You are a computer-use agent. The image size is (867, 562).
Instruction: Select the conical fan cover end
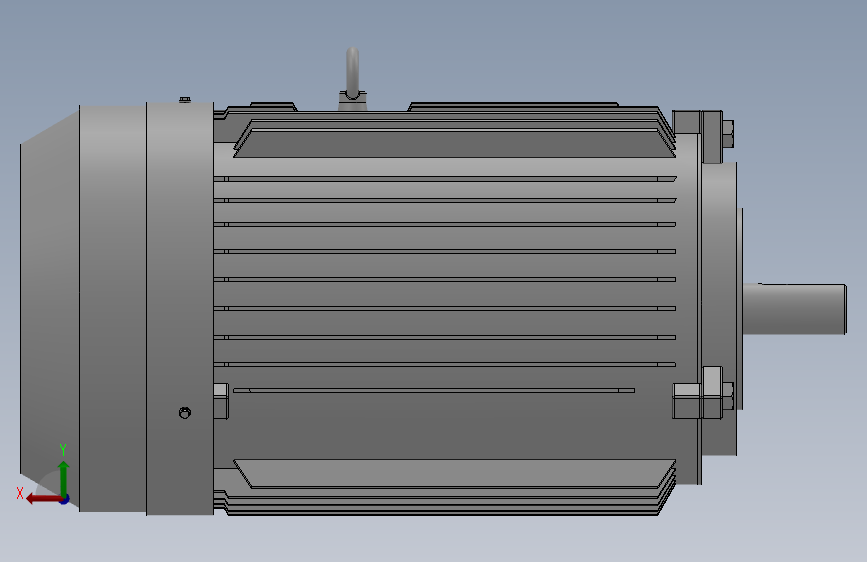(50, 310)
